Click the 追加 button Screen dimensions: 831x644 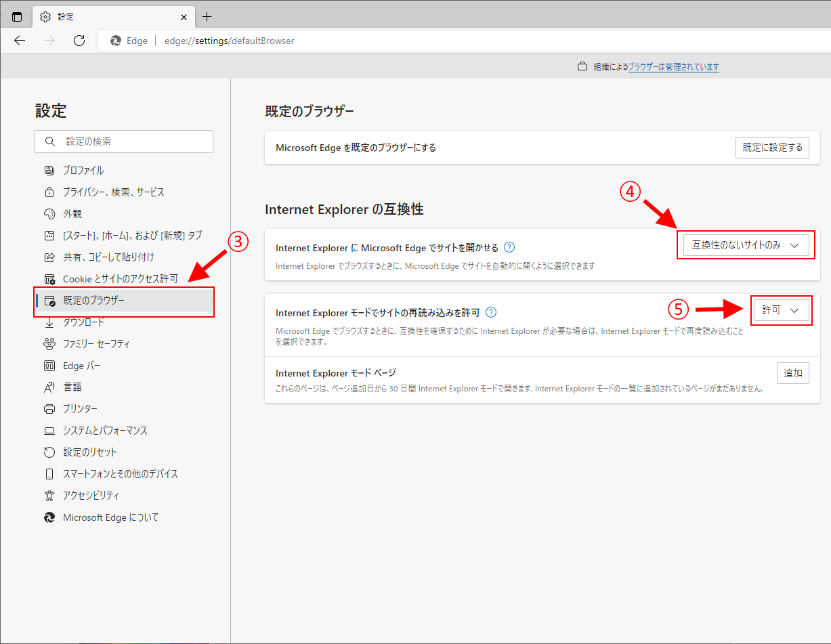click(792, 372)
